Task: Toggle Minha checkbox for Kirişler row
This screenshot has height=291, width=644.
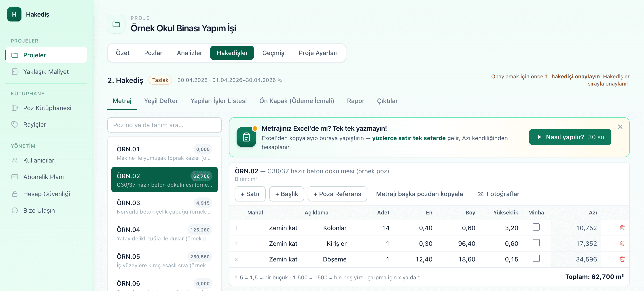Action: pos(536,243)
